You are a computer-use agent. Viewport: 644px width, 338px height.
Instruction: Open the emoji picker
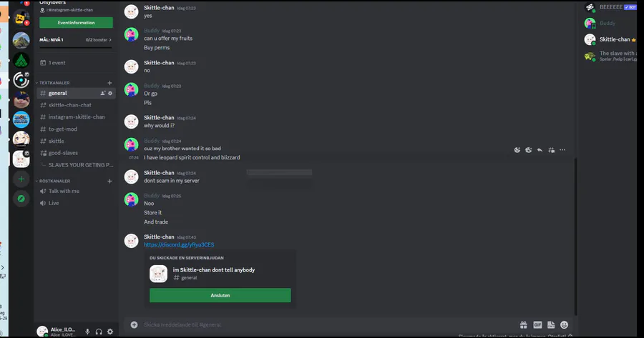(565, 324)
